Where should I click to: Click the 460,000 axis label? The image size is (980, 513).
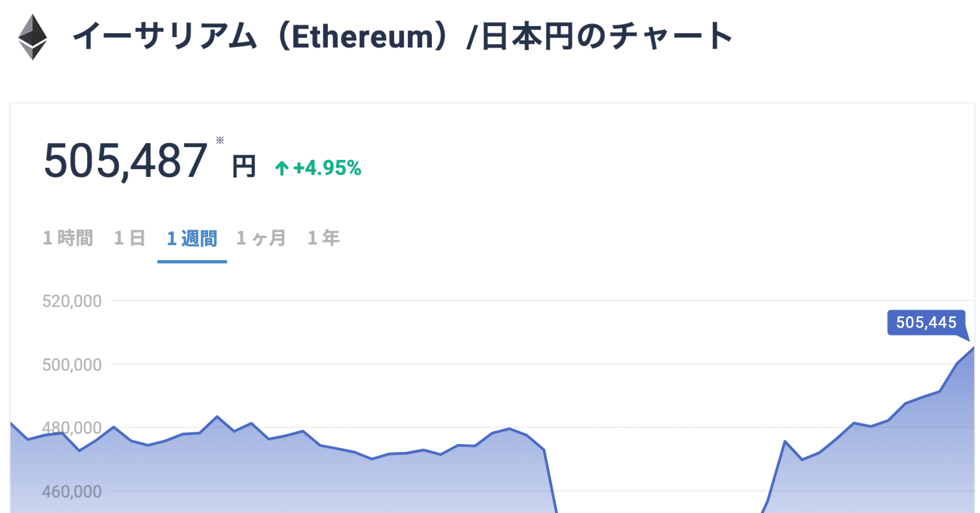72,492
